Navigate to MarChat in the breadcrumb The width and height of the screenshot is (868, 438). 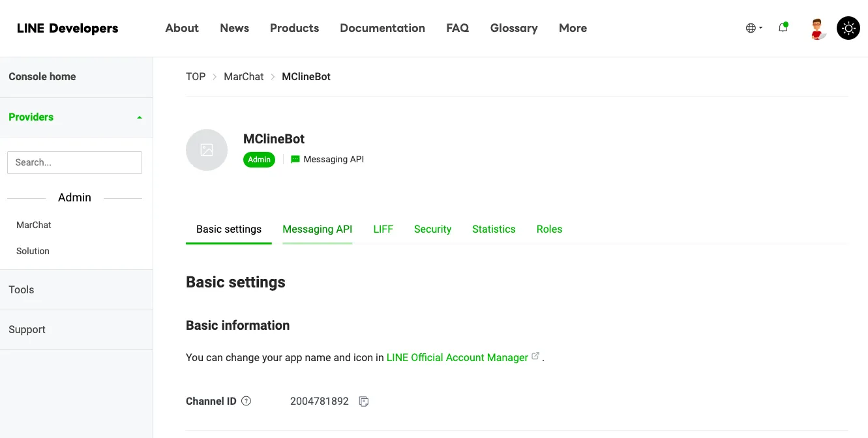244,77
